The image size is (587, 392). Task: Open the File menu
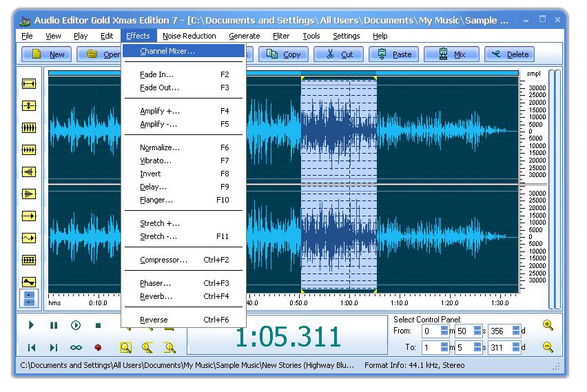(27, 36)
